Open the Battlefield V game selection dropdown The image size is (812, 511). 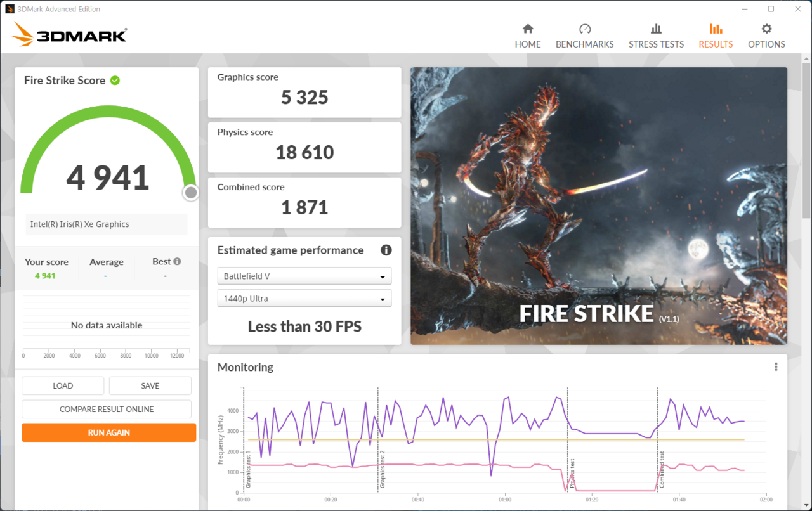coord(304,276)
